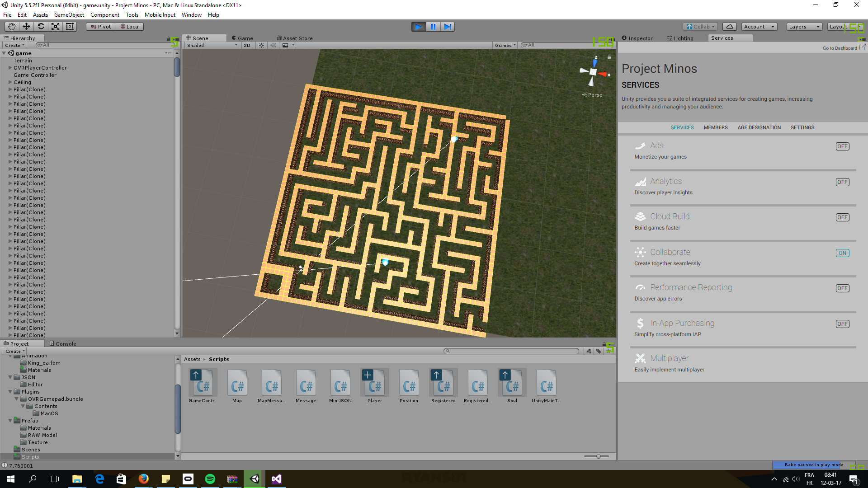Expand the OVRPlayerController hierarchy item
The image size is (868, 488).
point(10,68)
